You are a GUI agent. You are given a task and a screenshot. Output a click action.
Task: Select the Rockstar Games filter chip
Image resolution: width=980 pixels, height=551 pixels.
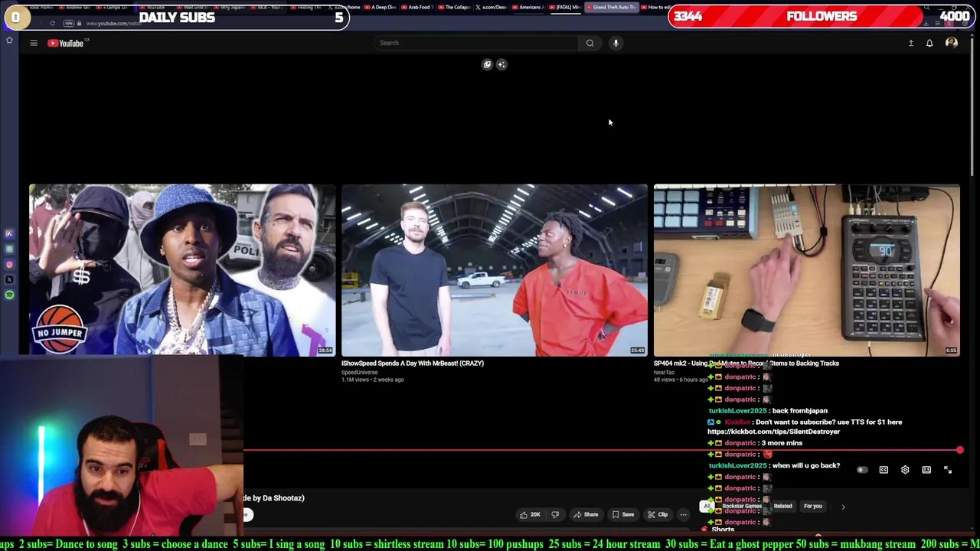point(741,506)
